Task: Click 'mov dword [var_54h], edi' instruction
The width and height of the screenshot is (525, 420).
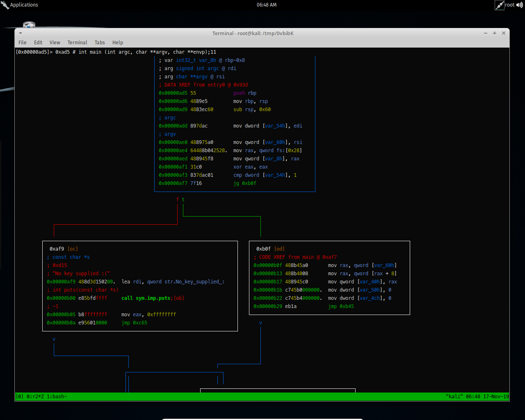Action: 268,126
